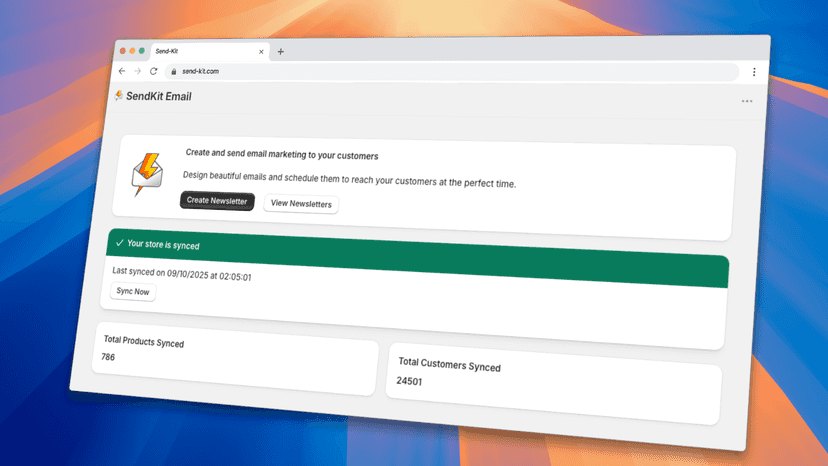Click the SendKit lightning logo in header
The width and height of the screenshot is (828, 466).
coord(119,95)
